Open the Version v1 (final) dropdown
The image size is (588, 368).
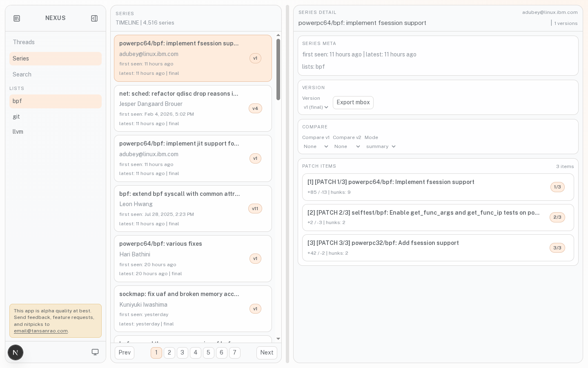tap(315, 107)
